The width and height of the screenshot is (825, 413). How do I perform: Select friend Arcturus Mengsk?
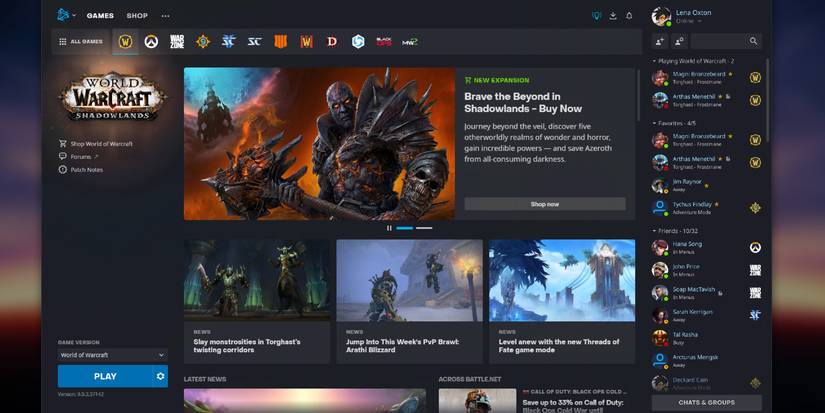(705, 360)
